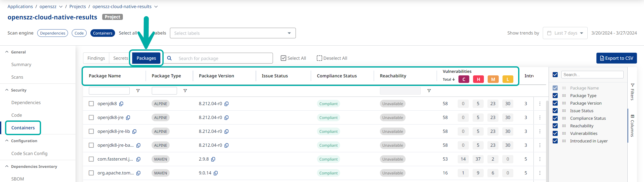This screenshot has width=644, height=182.
Task: Copy version 2.9.8 of com.fasterxml package
Action: pyautogui.click(x=213, y=159)
